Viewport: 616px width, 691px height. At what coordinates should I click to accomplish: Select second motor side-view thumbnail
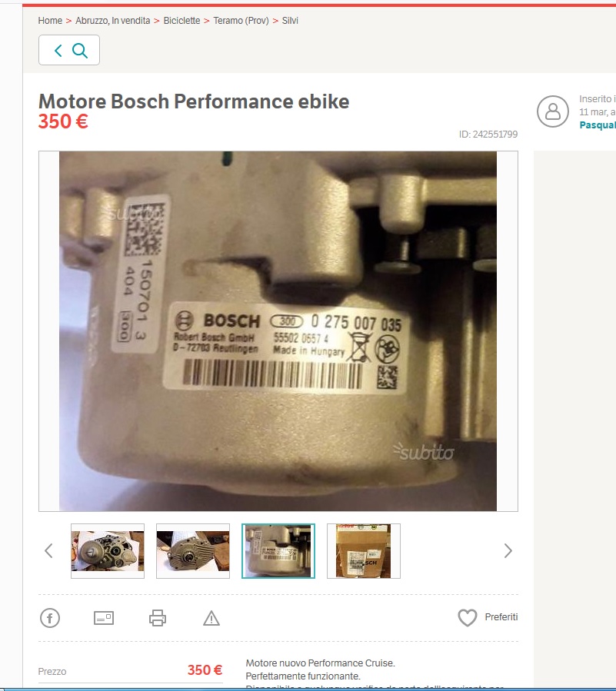[x=193, y=551]
